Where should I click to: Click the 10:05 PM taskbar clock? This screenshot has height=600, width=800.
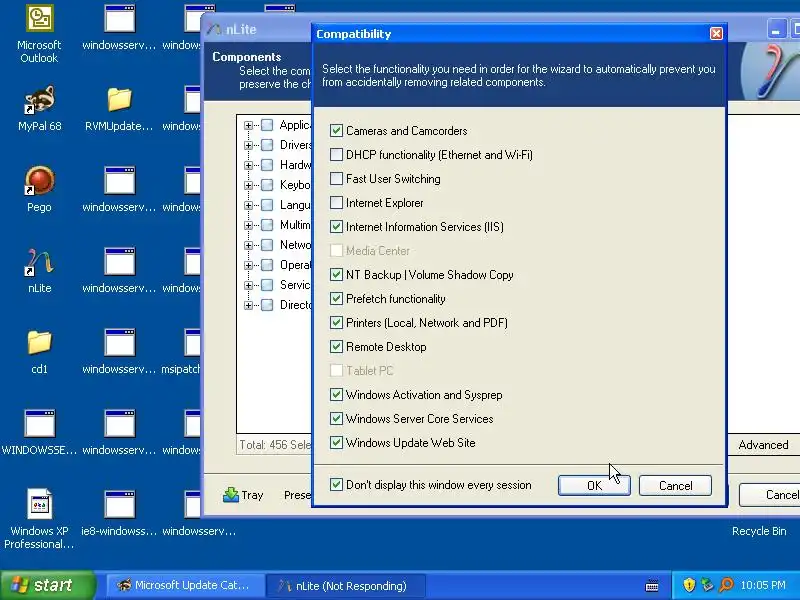tap(763, 585)
